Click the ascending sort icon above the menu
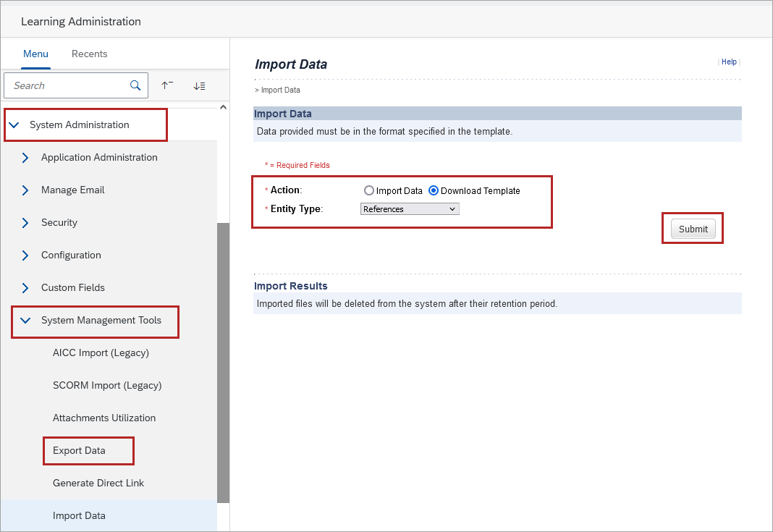This screenshot has width=773, height=532. pyautogui.click(x=166, y=85)
